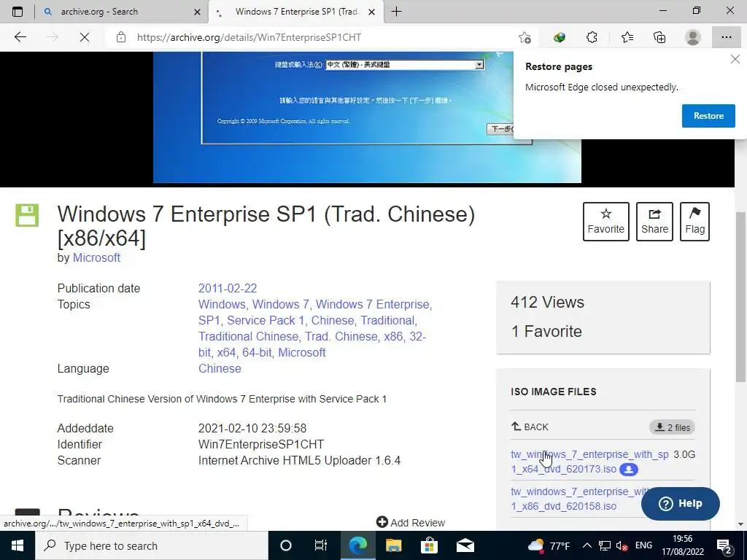Show hidden system tray icons
The image size is (747, 560).
[x=587, y=545]
